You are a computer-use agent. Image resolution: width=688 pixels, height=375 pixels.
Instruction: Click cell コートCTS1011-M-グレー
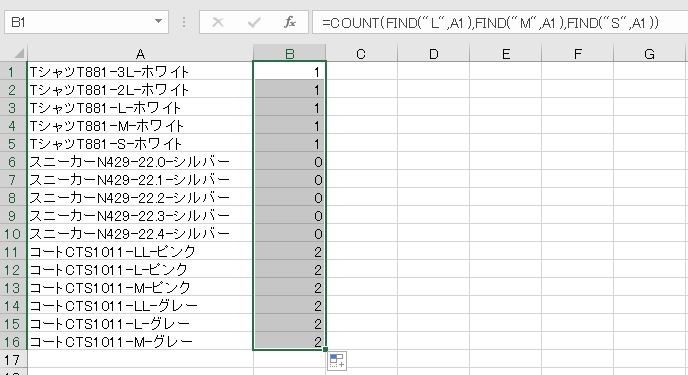click(x=140, y=341)
